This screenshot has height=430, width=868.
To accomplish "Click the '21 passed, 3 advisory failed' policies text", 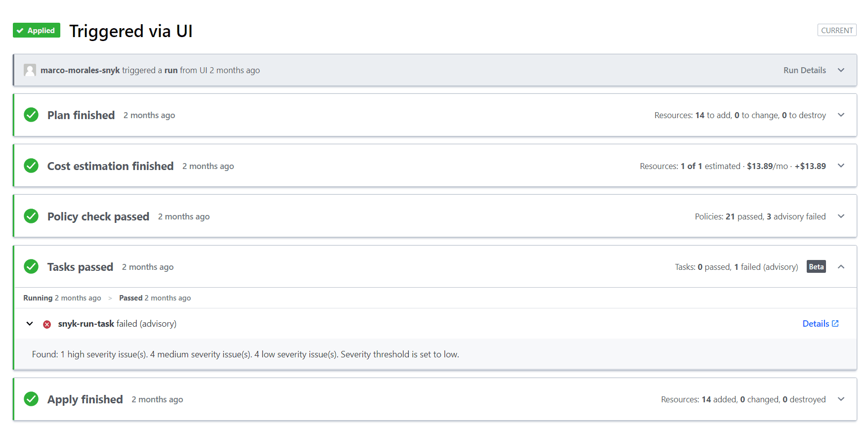I will pyautogui.click(x=760, y=216).
